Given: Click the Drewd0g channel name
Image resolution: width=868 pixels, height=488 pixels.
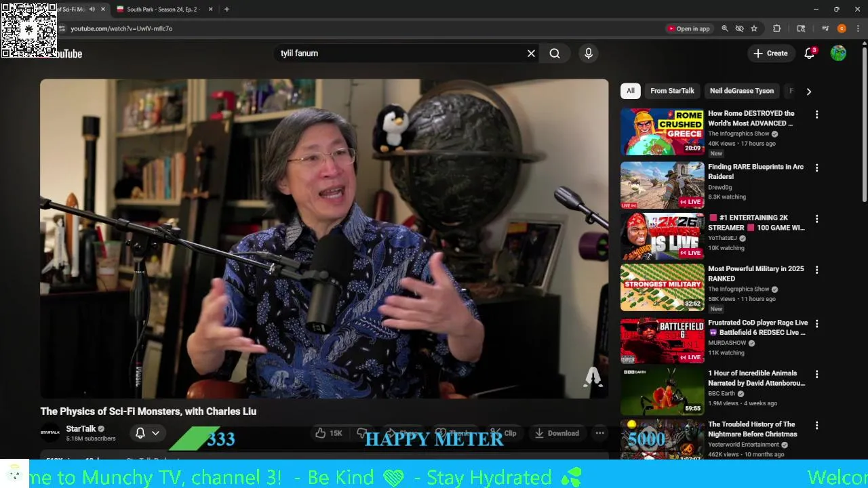Looking at the screenshot, I should point(720,187).
